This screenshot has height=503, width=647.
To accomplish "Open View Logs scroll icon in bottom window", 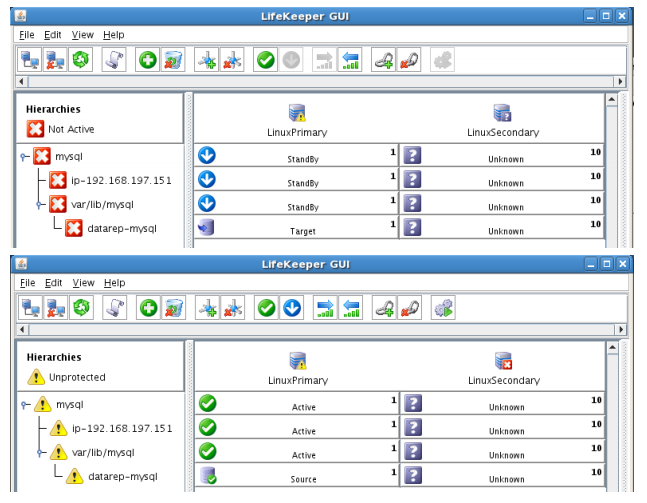I will click(115, 308).
